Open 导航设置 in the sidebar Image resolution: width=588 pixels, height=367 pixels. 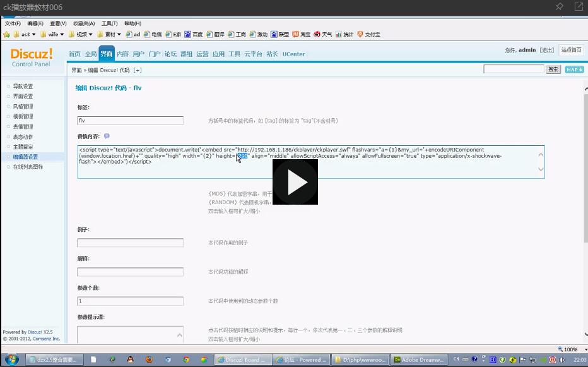tap(23, 87)
